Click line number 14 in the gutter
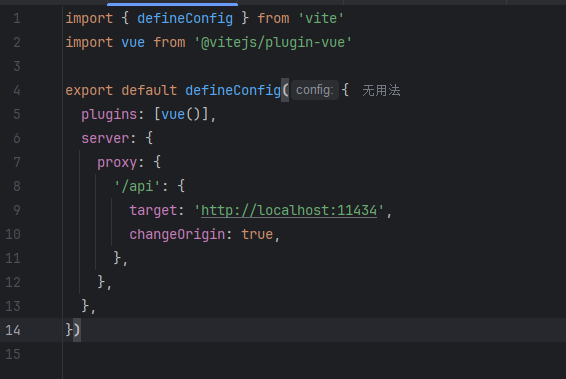The image size is (566, 379). click(13, 330)
